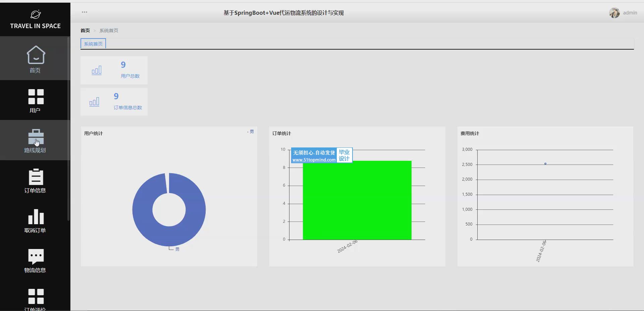Click the sidebar vertical scrollbar
The image size is (644, 311).
(x=68, y=129)
